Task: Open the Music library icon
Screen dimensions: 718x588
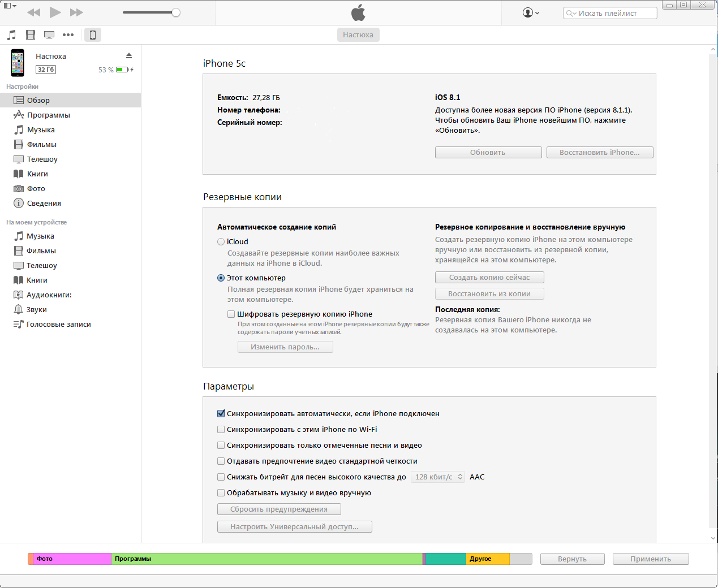Action: point(11,35)
